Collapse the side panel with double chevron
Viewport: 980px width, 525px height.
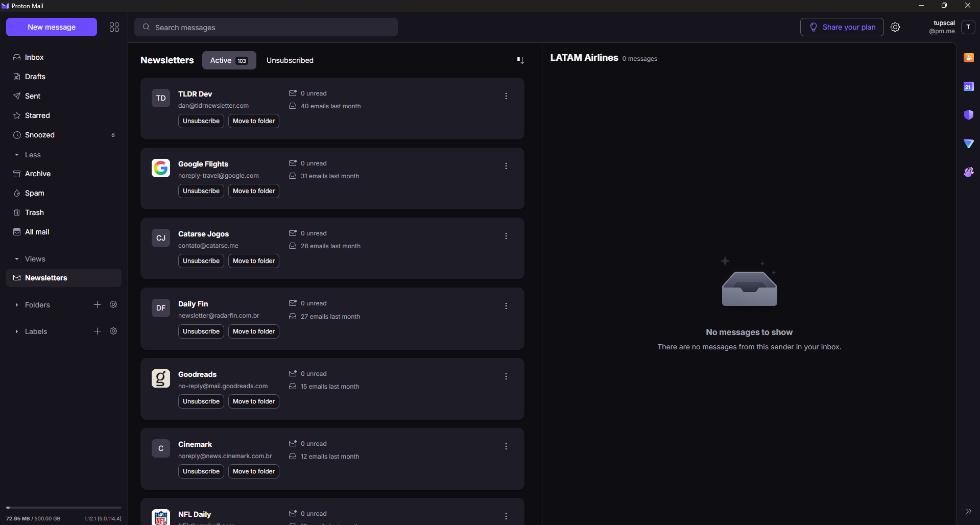click(x=969, y=511)
